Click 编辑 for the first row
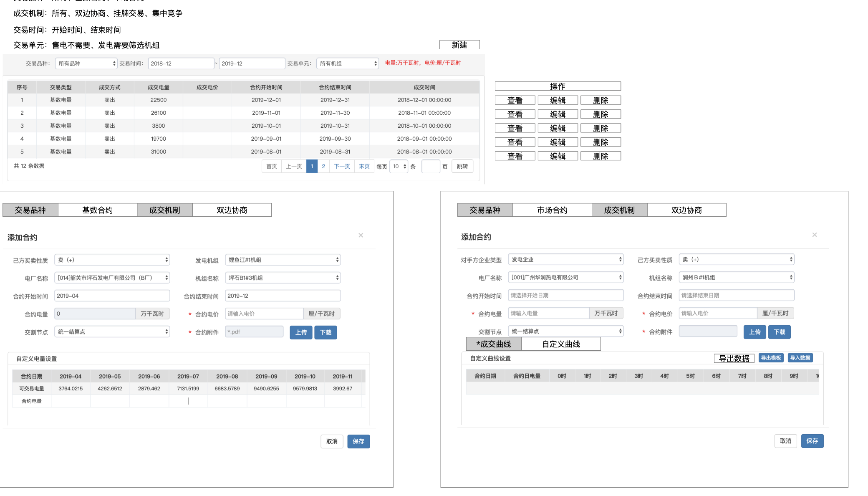This screenshot has height=496, width=868. click(558, 100)
